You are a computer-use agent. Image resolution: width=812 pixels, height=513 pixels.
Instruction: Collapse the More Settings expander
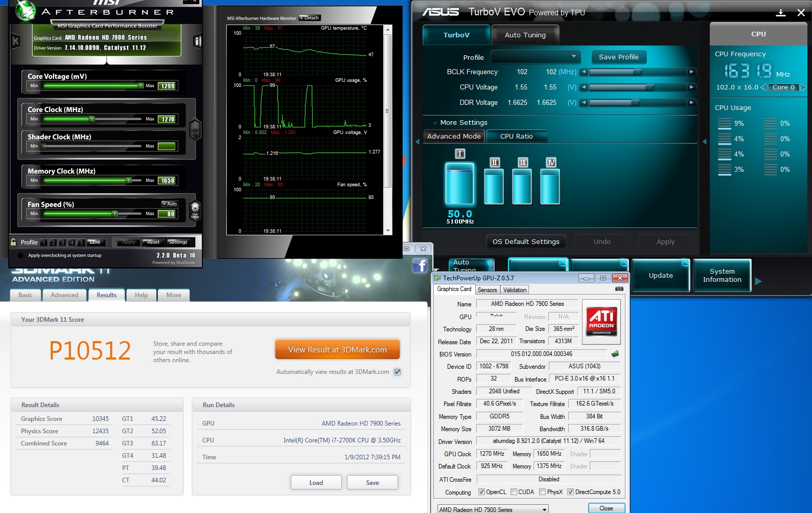pos(435,123)
